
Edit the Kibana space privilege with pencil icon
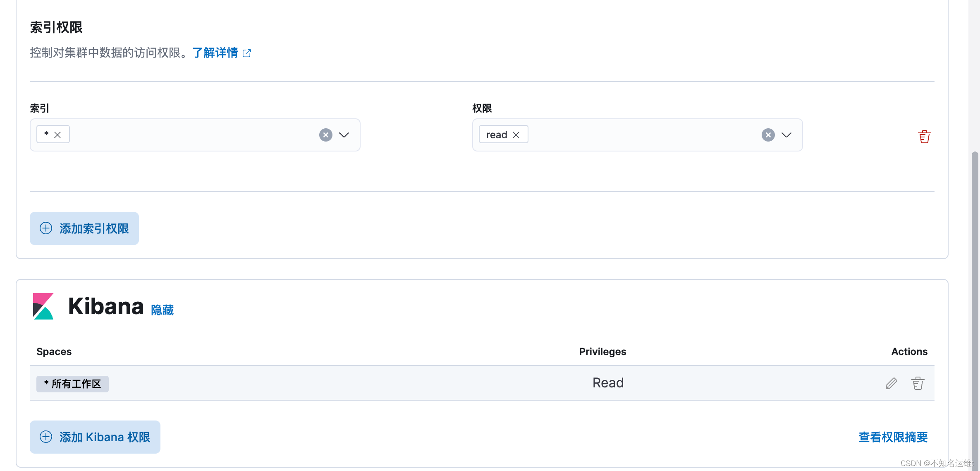[x=891, y=383]
